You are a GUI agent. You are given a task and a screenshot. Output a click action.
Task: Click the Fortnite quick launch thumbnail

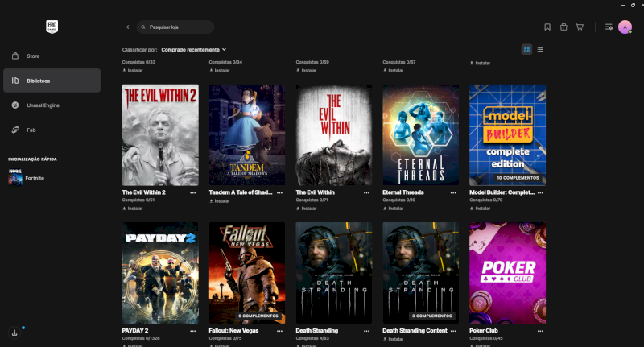pos(15,177)
